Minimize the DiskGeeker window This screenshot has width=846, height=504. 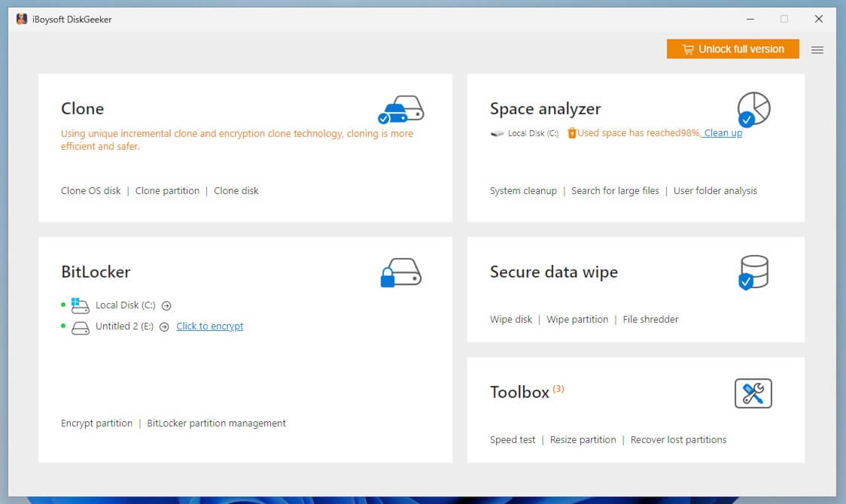[750, 19]
